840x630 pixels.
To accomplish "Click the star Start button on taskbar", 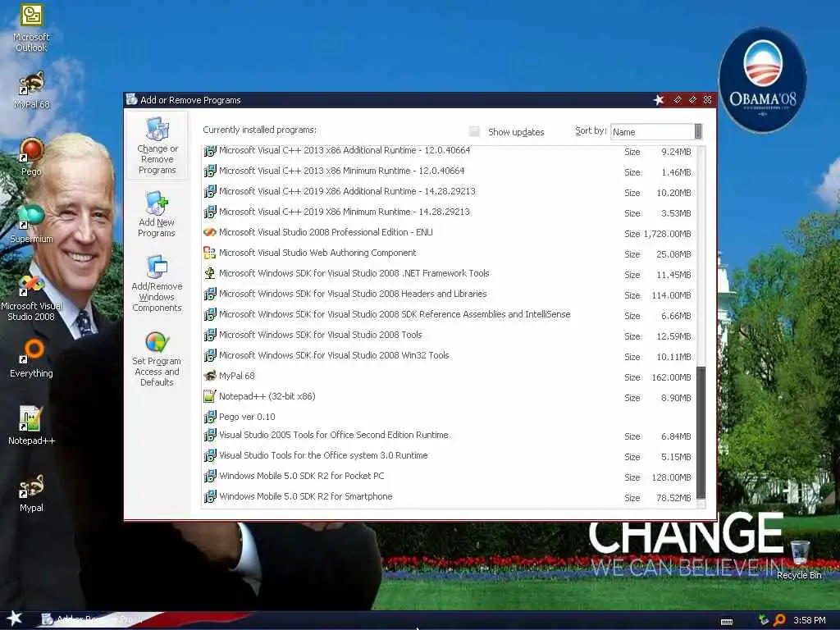I will pyautogui.click(x=14, y=619).
